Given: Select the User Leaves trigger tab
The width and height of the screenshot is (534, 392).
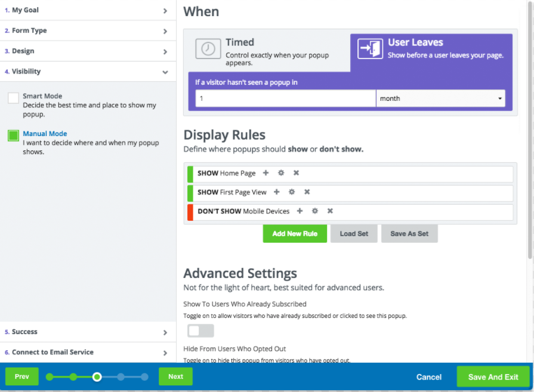Looking at the screenshot, I should pyautogui.click(x=431, y=49).
